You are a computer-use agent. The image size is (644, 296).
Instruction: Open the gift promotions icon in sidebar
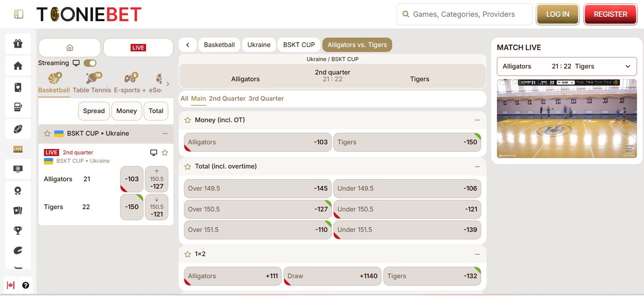(18, 44)
